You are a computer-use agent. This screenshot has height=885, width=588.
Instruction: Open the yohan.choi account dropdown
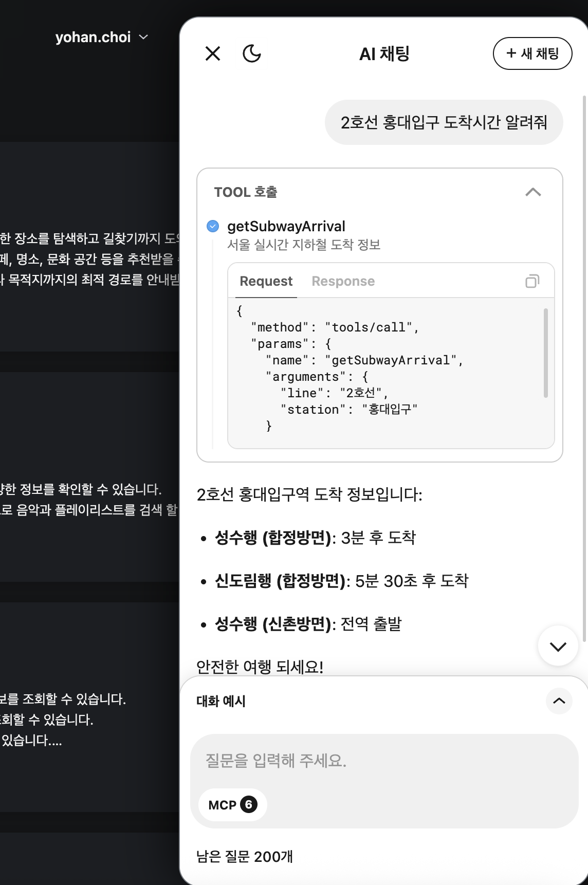[101, 37]
